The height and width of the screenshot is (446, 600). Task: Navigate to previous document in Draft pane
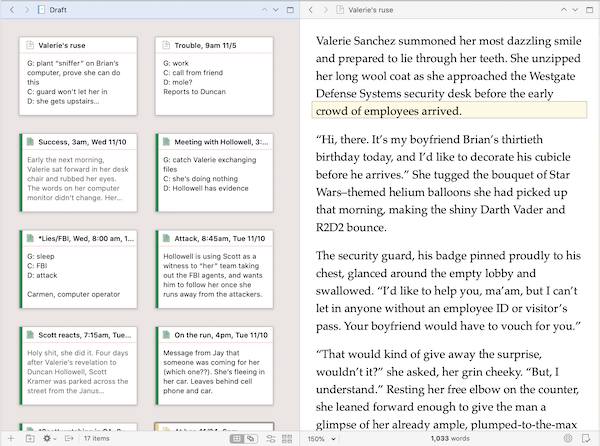click(264, 10)
